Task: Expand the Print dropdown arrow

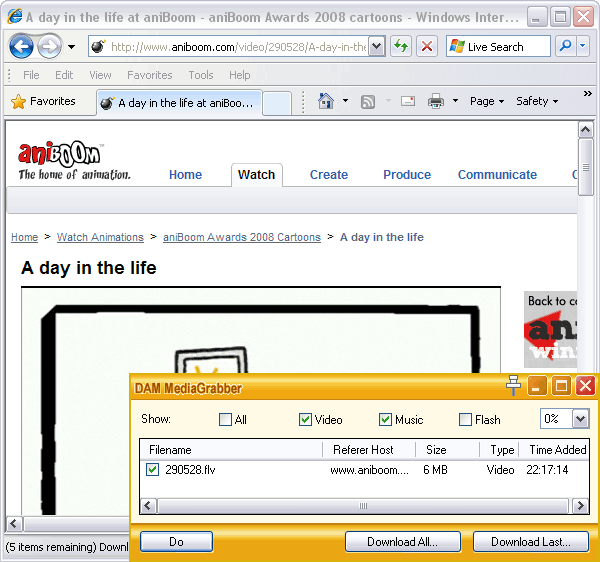Action: [x=455, y=101]
